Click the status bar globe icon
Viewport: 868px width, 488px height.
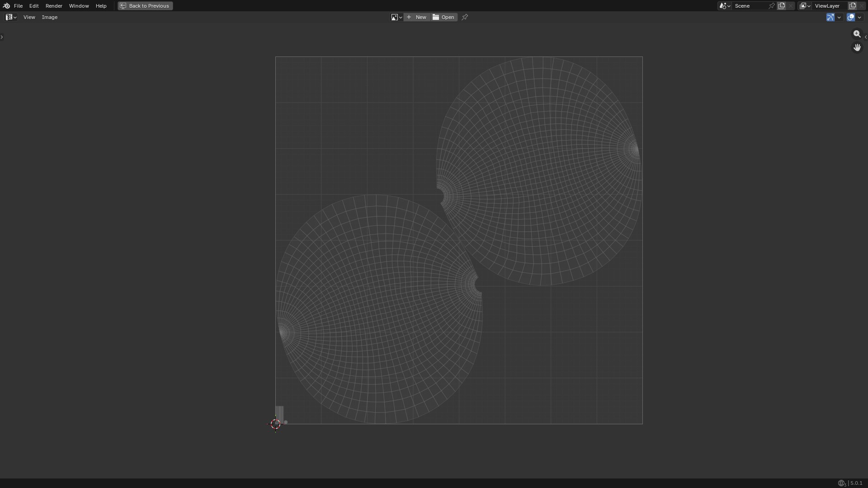842,483
